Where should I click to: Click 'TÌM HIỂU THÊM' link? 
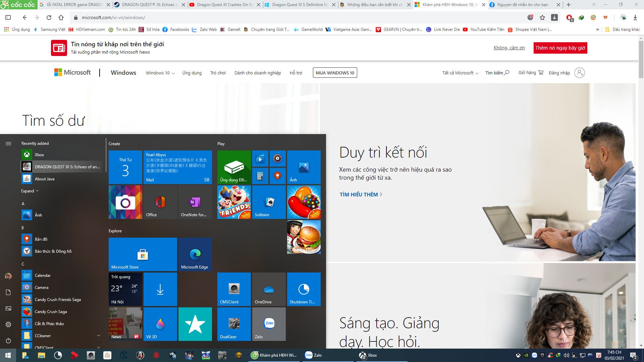pyautogui.click(x=361, y=194)
